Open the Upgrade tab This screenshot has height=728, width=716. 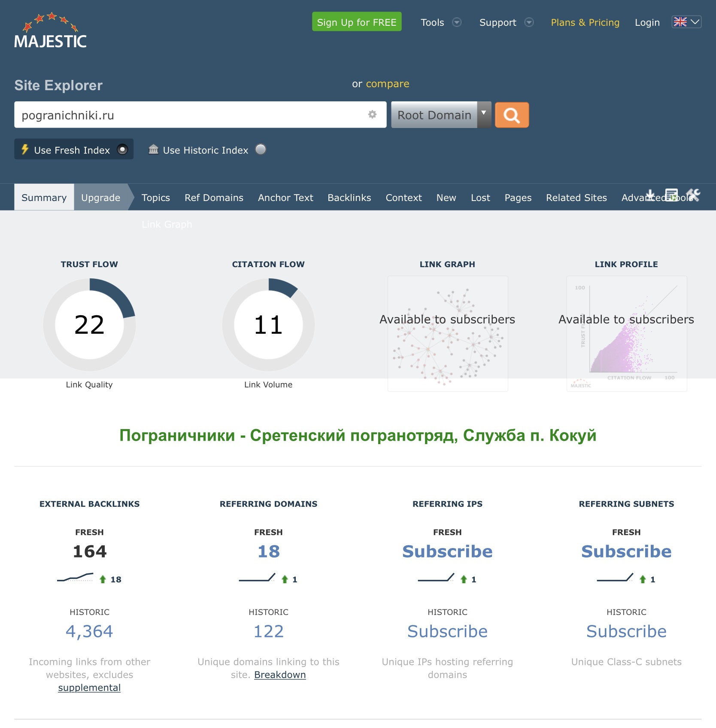pyautogui.click(x=101, y=198)
